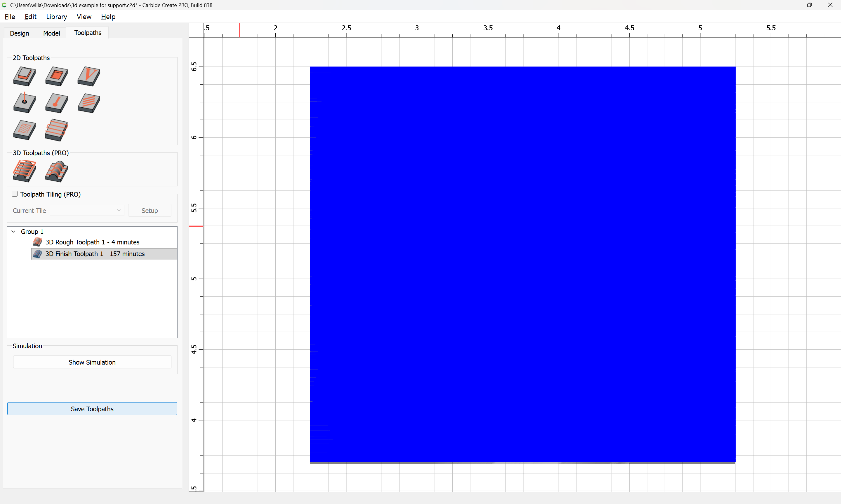Switch to the Design tab
Screen dimensions: 841x504
click(19, 33)
